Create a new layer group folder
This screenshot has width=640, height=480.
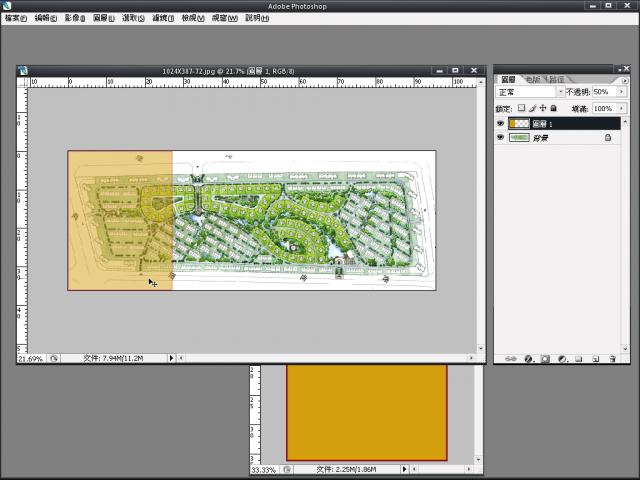[578, 357]
